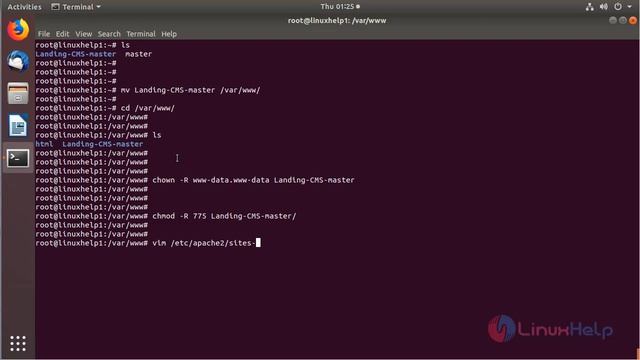
Task: Click the volume speaker icon
Action: [x=604, y=7]
